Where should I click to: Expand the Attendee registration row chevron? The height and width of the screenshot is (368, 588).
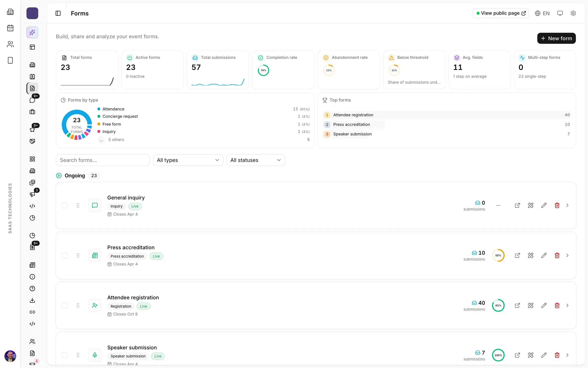pyautogui.click(x=567, y=305)
